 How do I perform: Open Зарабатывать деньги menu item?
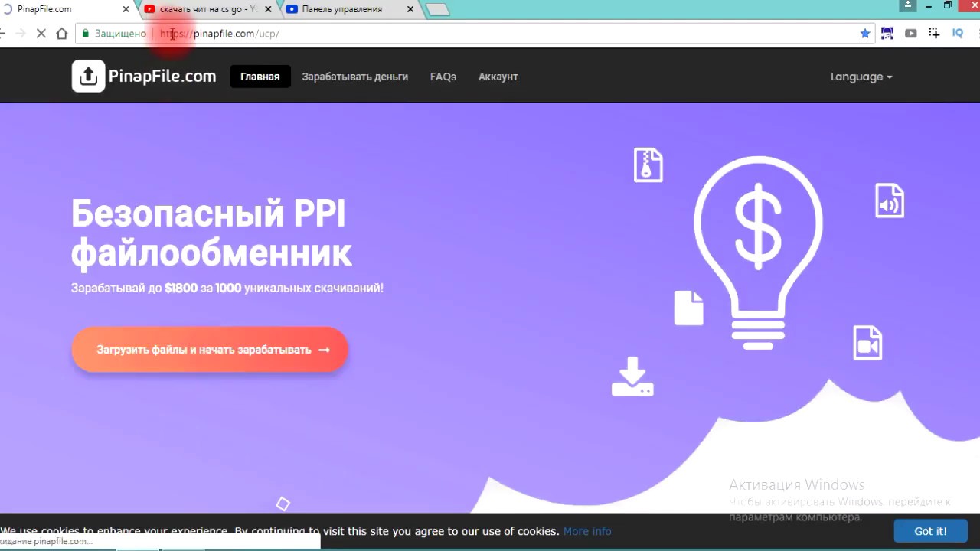click(354, 77)
